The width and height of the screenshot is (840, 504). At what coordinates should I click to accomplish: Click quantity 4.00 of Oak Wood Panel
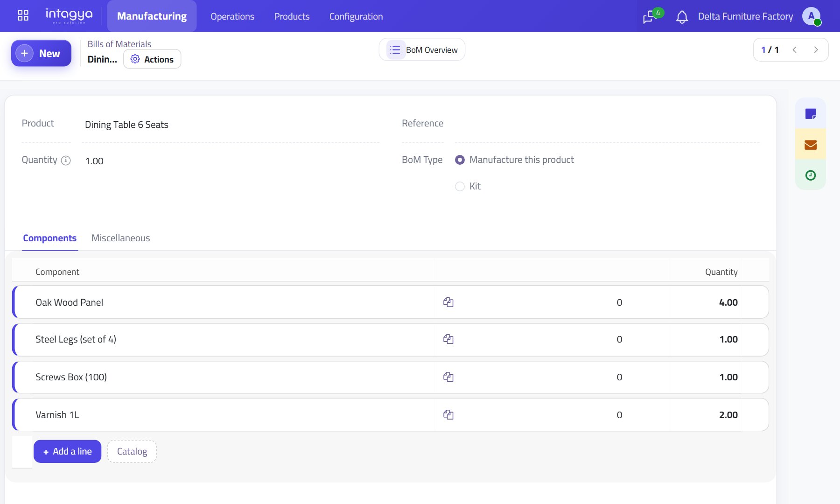coord(728,302)
